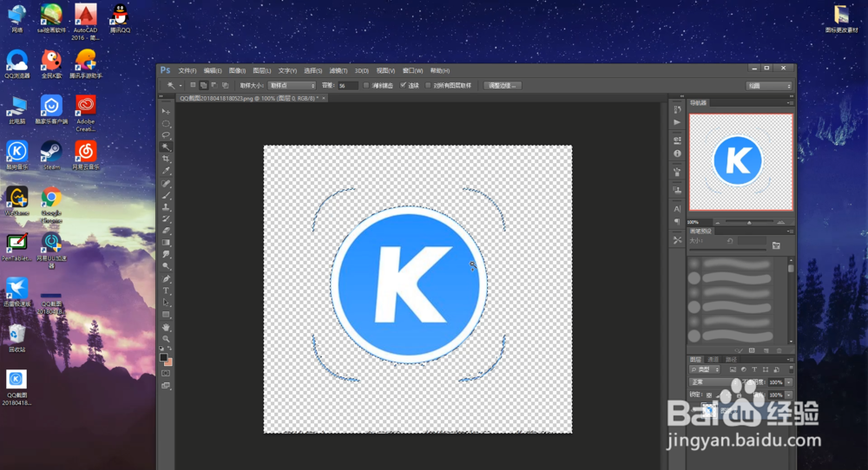Switch to the 通道 Channels tab
The image size is (868, 470).
(713, 359)
